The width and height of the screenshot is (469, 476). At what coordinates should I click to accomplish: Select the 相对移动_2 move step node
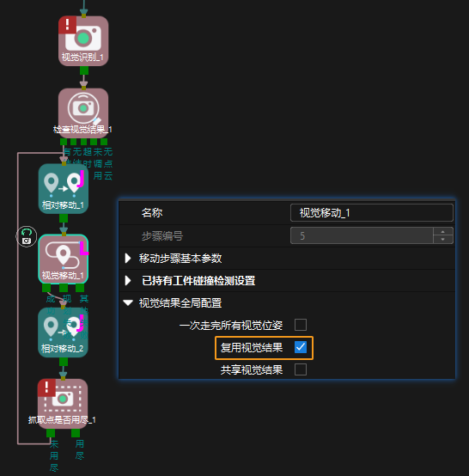pos(63,333)
